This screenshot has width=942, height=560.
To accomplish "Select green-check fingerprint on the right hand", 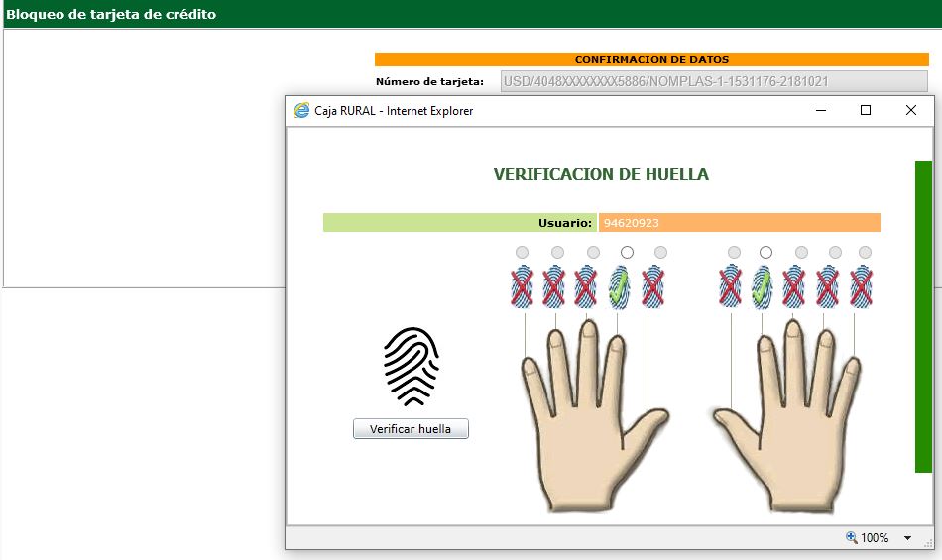I will tap(762, 285).
